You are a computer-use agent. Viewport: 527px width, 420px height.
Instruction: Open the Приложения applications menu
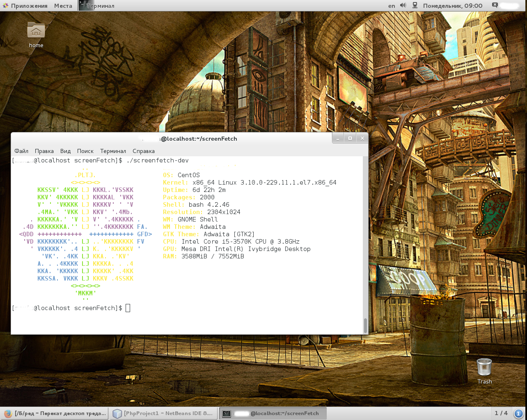tap(29, 6)
